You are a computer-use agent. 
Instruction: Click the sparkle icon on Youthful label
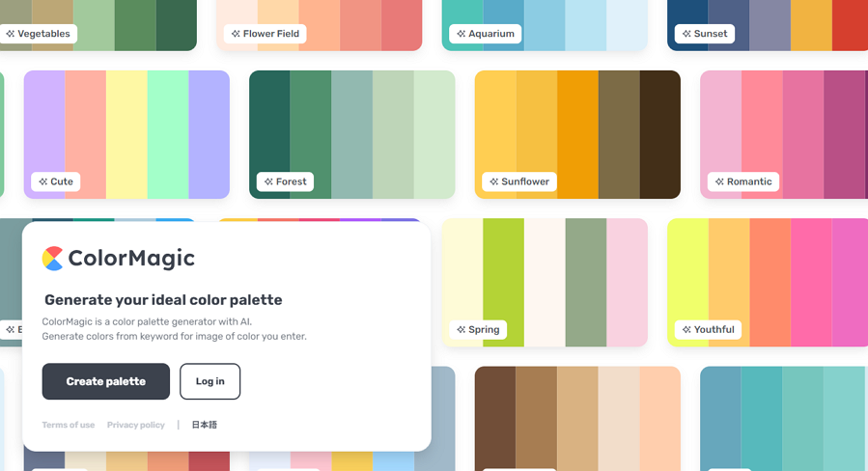click(x=686, y=329)
